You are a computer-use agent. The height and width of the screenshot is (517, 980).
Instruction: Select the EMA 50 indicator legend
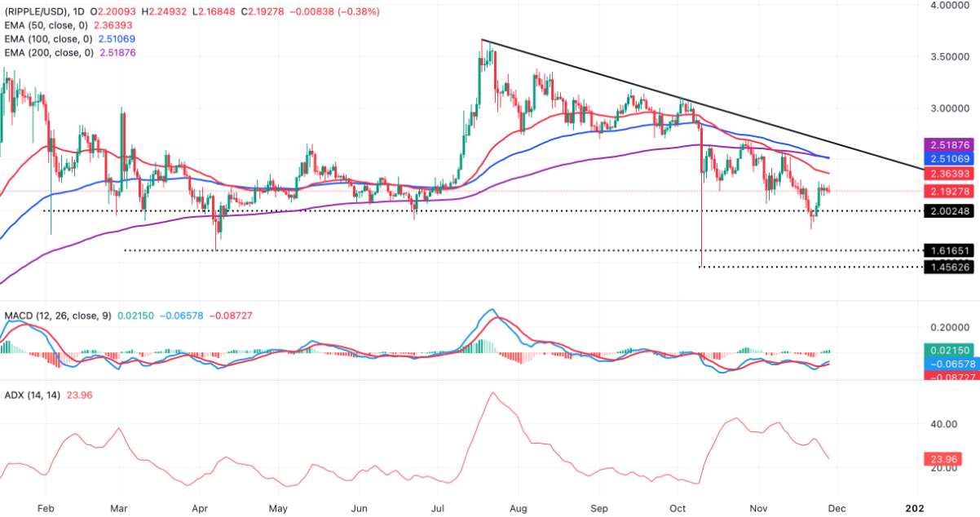coord(51,26)
